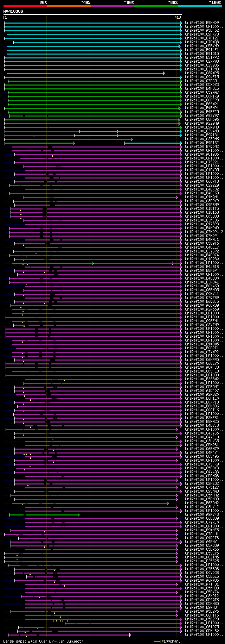Open hit UniRef100_Q17BP3
The height and width of the screenshot is (644, 225).
(x=202, y=224)
